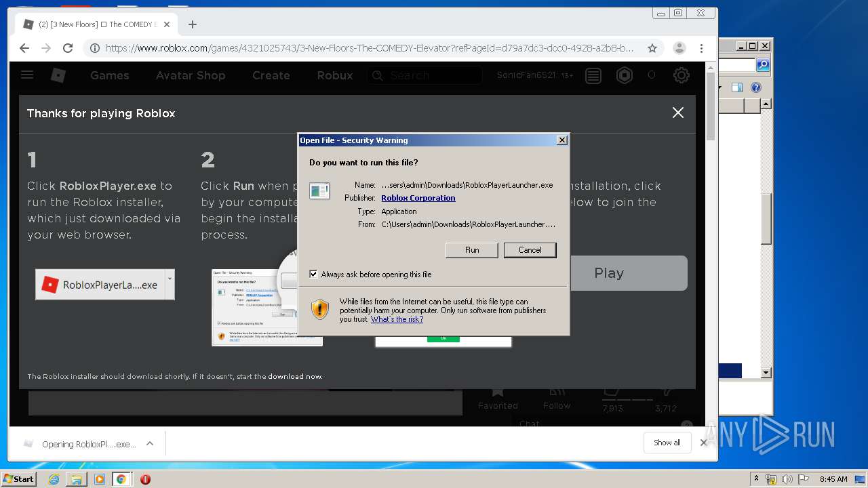
Task: Click the thumbs up like icon
Action: pyautogui.click(x=610, y=392)
